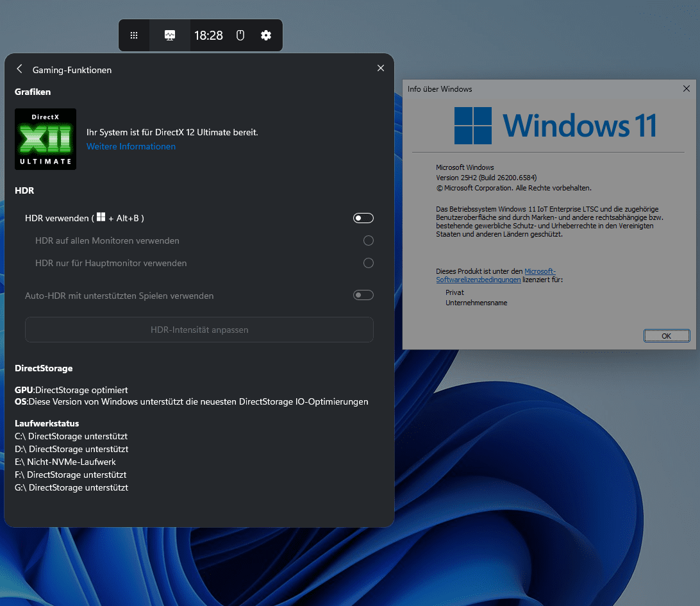The height and width of the screenshot is (606, 700).
Task: Click the Privat licensee text
Action: pyautogui.click(x=454, y=292)
